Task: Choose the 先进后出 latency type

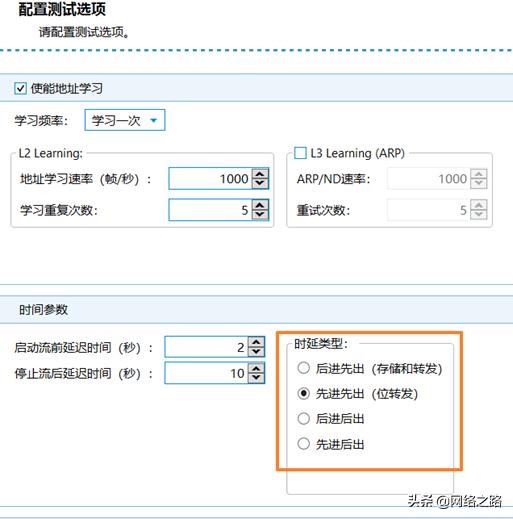Action: (303, 444)
